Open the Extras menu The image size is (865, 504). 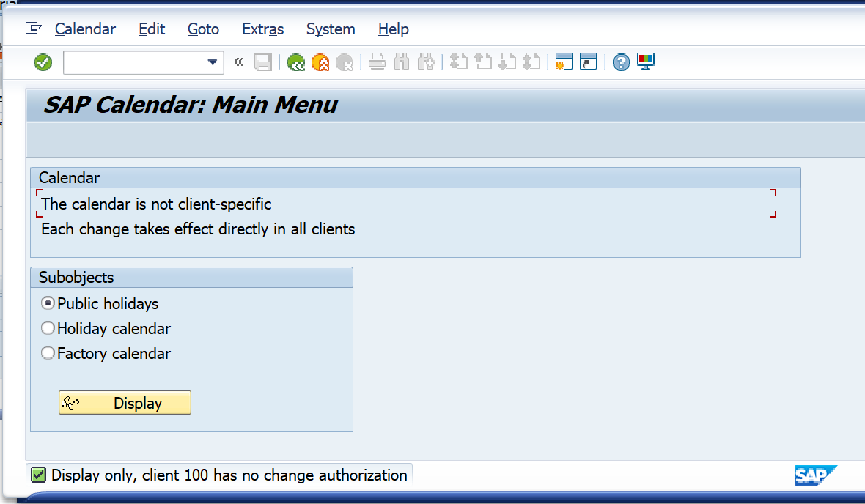[262, 29]
